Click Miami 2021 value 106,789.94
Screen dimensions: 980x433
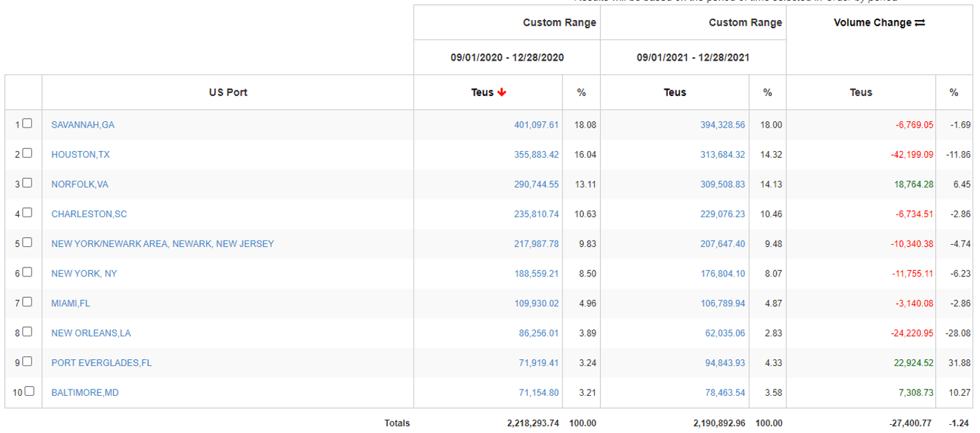pos(722,303)
